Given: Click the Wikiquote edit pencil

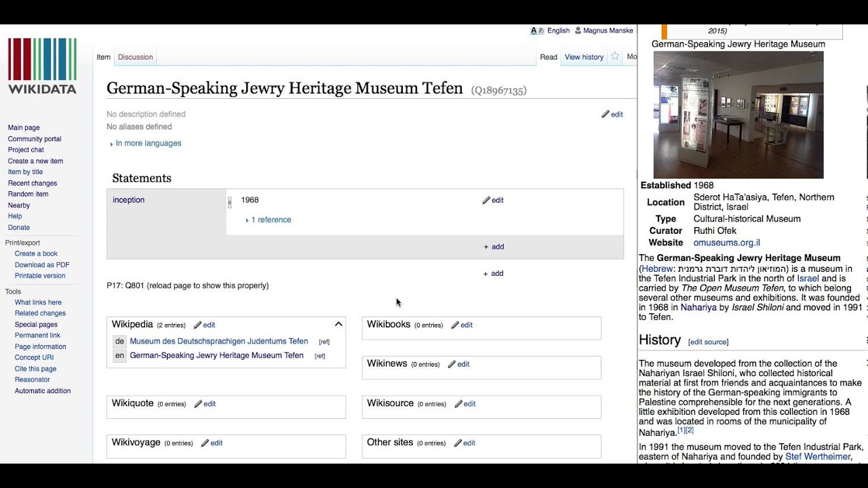Looking at the screenshot, I should (199, 404).
